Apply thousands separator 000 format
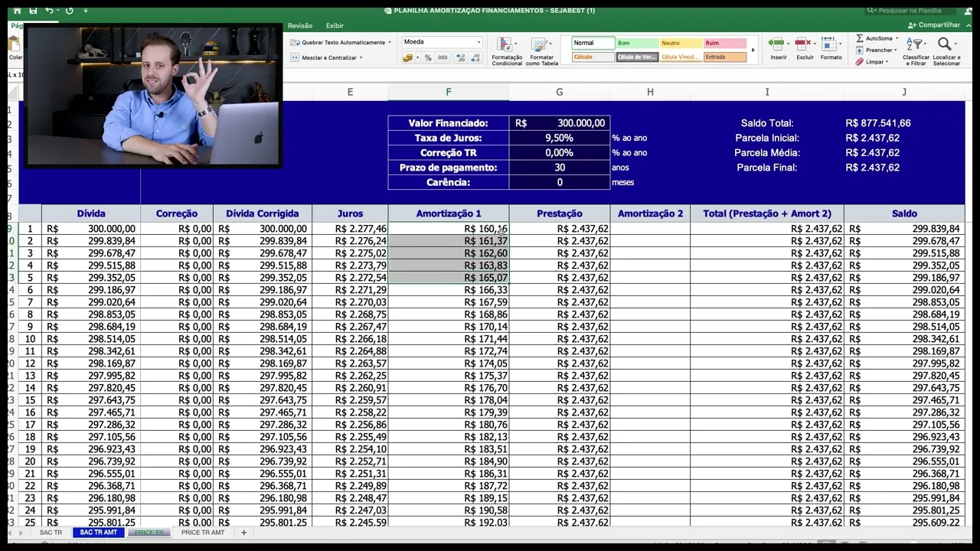This screenshot has height=551, width=980. coord(443,57)
